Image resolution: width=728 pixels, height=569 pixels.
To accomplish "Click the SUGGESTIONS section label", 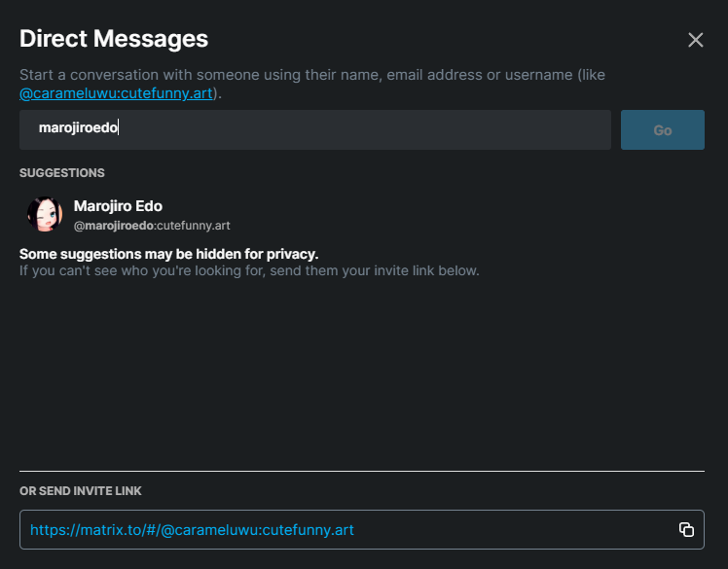I will (62, 173).
